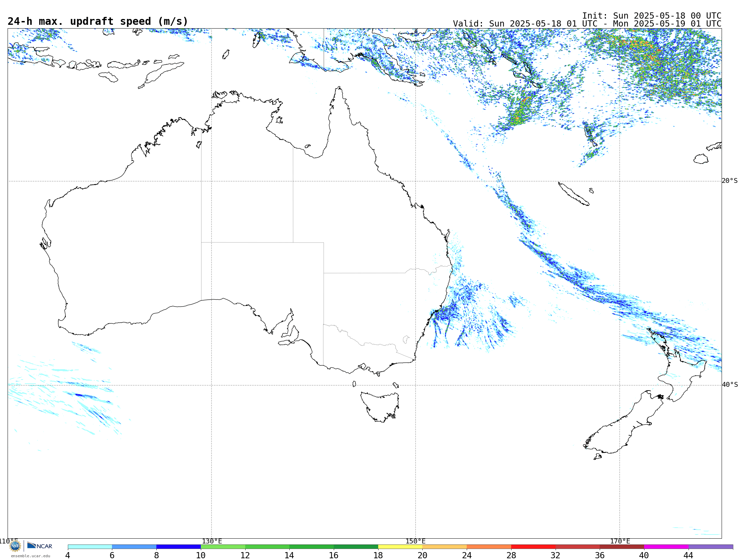Click the light orange 20-24 colorbar swatch
This screenshot has height=560, width=744.
[445, 547]
